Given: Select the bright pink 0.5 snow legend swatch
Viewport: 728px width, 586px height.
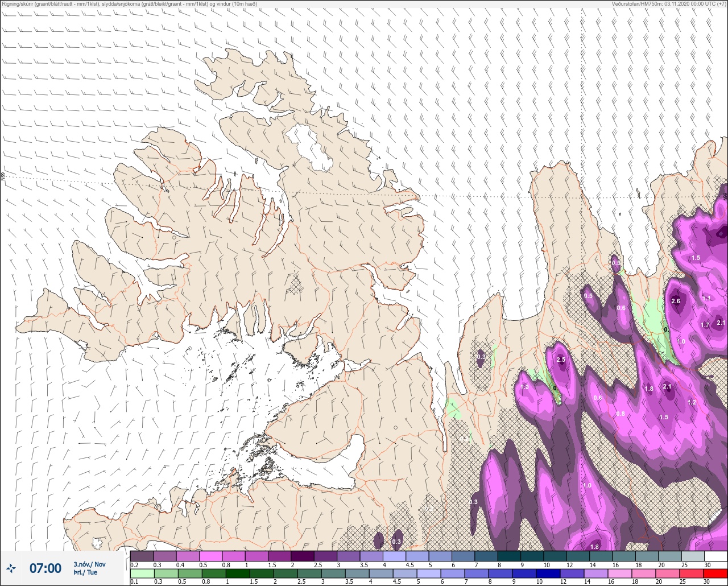Looking at the screenshot, I should [x=210, y=556].
